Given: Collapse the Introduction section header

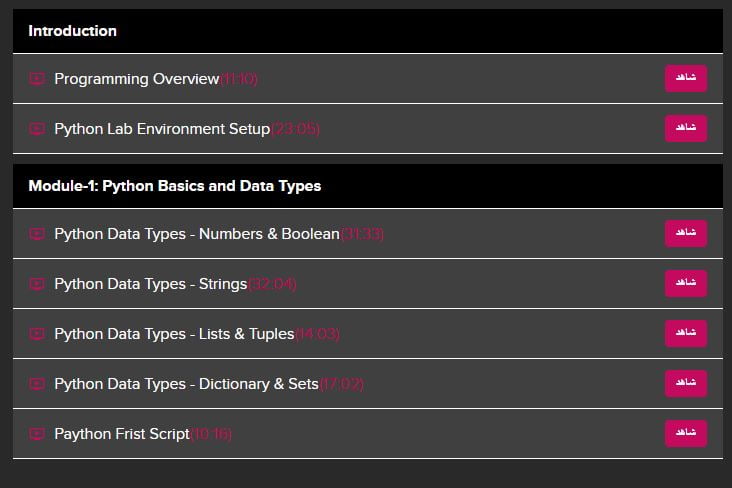Looking at the screenshot, I should (x=368, y=31).
